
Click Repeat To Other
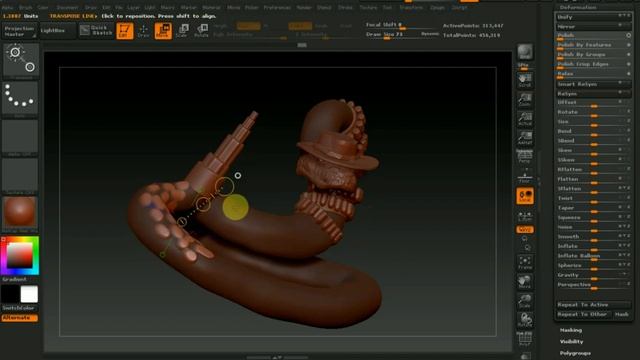(x=583, y=314)
